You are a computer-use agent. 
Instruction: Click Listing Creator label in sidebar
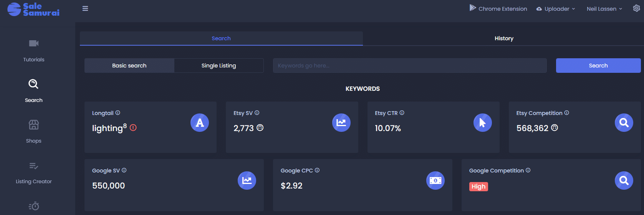click(34, 181)
